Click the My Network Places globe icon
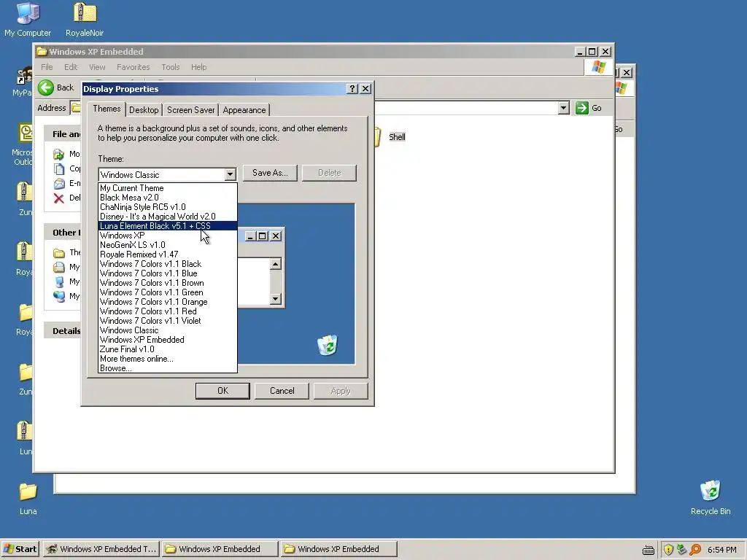The image size is (747, 560). click(x=59, y=296)
